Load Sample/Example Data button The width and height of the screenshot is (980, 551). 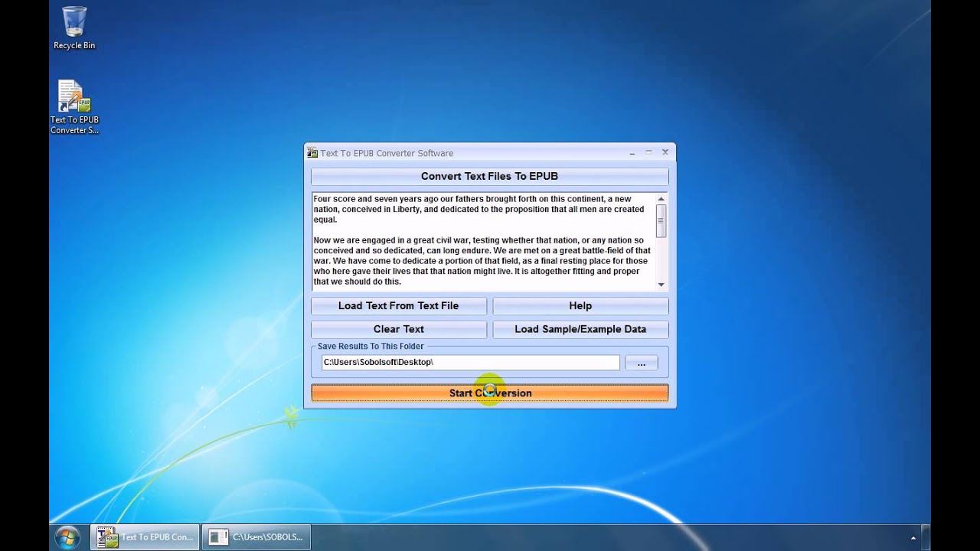tap(580, 329)
